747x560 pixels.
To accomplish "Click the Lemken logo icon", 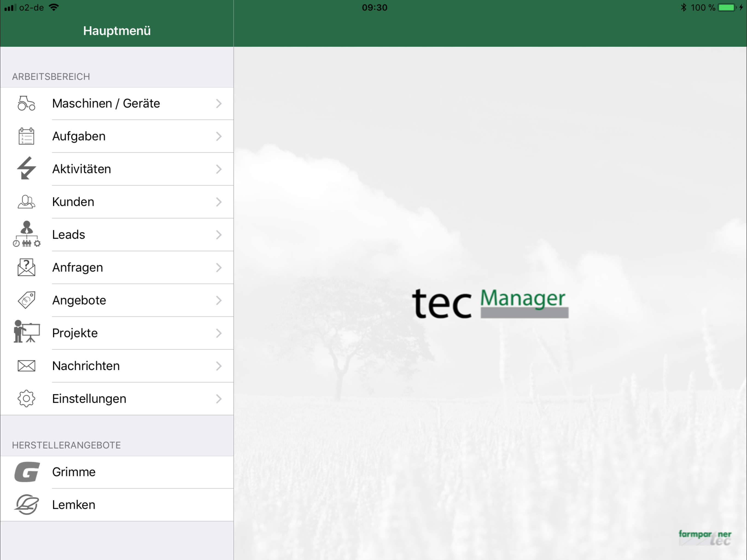I will [27, 504].
